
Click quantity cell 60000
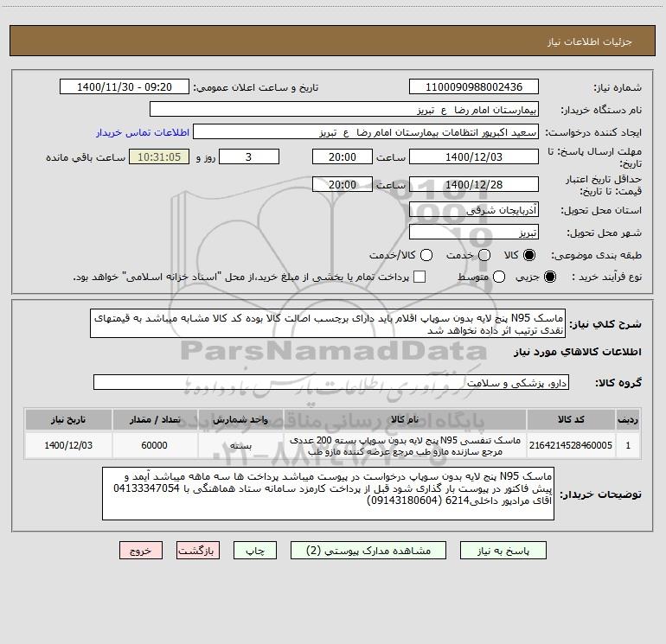point(154,445)
